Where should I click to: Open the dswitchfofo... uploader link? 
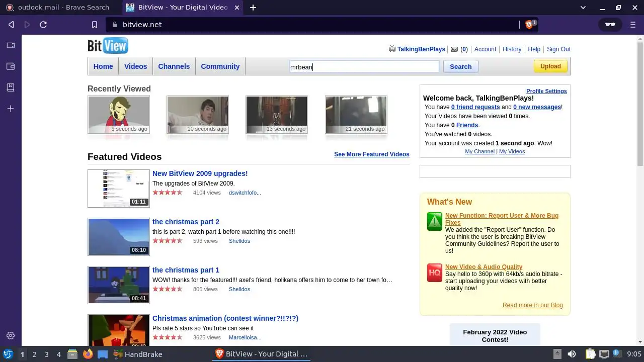245,193
